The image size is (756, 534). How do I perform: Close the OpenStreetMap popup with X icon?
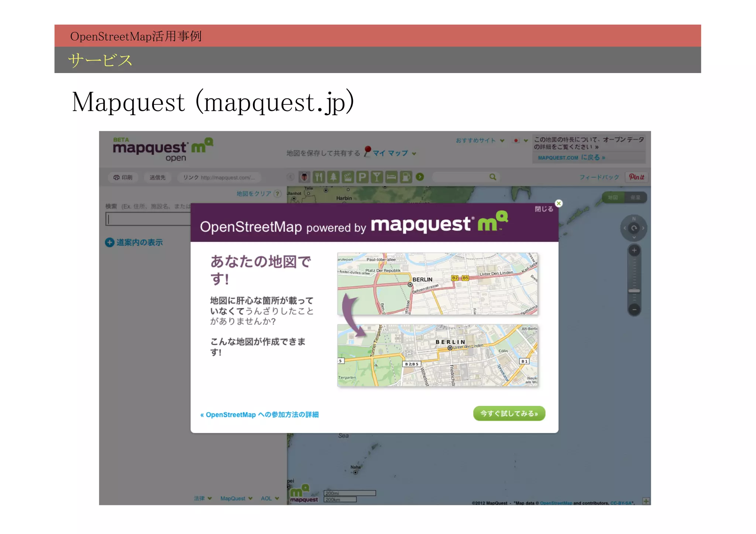[x=559, y=203]
